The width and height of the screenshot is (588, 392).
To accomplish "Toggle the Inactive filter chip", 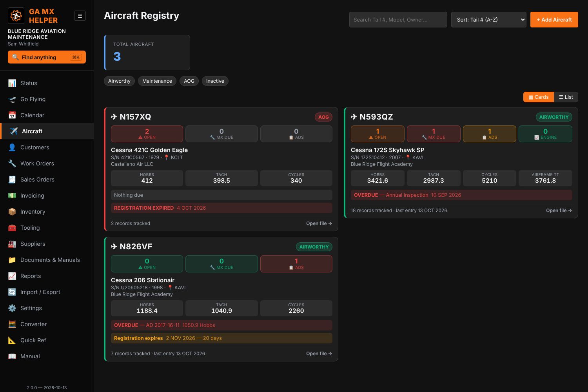I will tap(215, 81).
